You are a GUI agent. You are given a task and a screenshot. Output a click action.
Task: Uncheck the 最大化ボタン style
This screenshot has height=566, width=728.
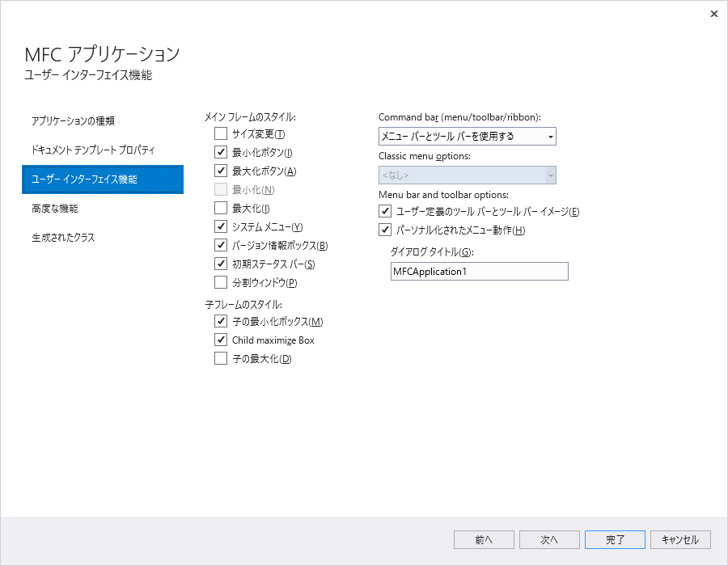[220, 171]
